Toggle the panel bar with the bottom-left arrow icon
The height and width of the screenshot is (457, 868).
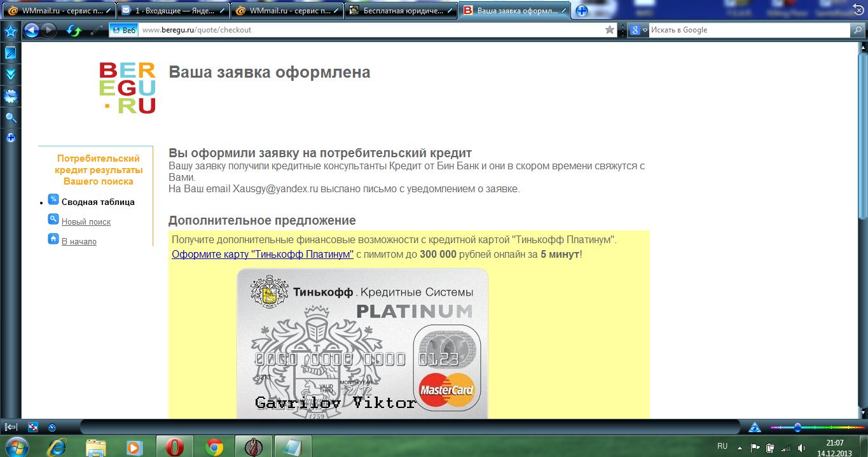pos(11,427)
